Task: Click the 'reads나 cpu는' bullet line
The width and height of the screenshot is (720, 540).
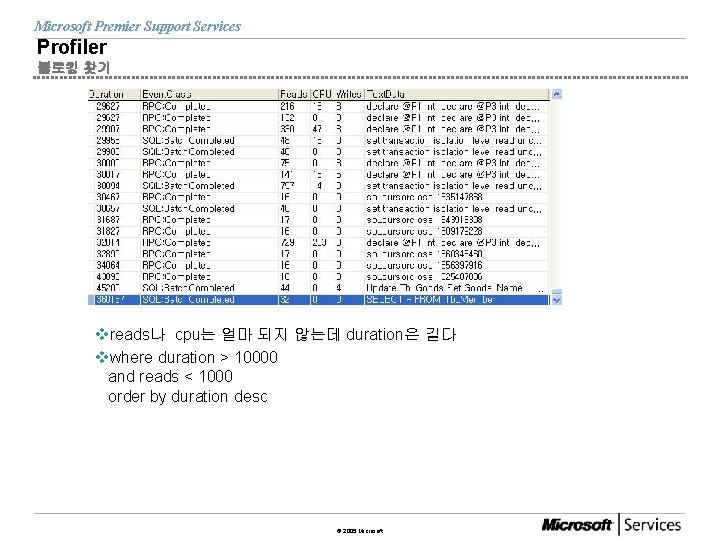Action: tap(276, 334)
